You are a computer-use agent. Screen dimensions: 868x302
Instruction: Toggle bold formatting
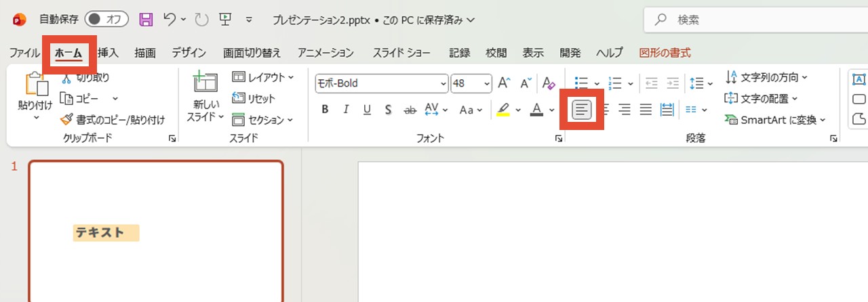coord(325,110)
